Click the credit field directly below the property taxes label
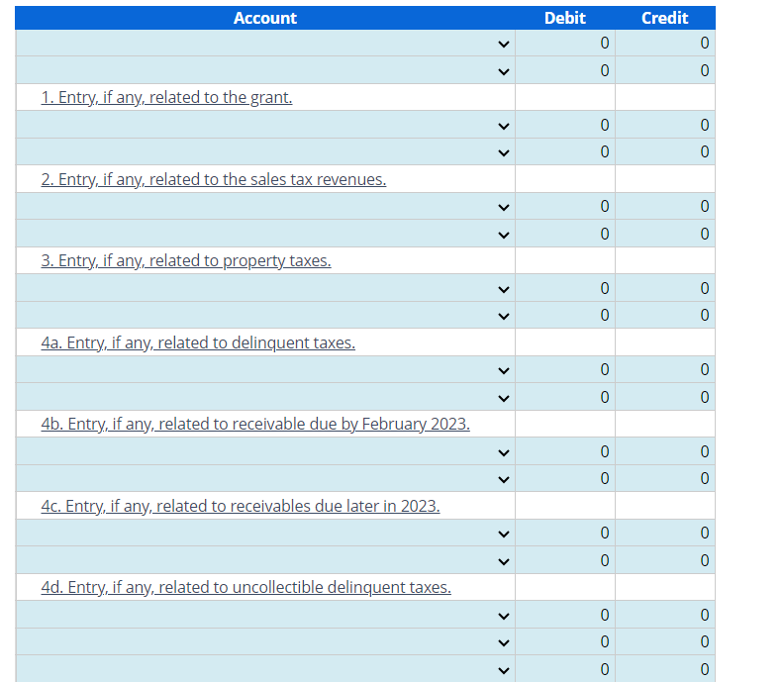The width and height of the screenshot is (784, 682). coord(665,288)
